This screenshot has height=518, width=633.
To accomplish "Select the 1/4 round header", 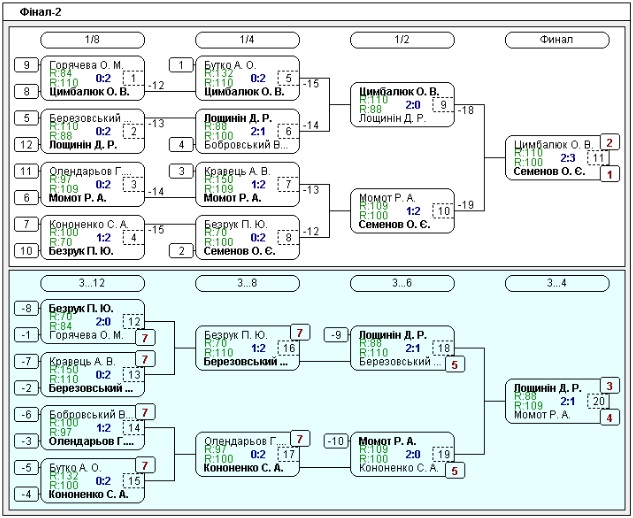I will coord(247,40).
